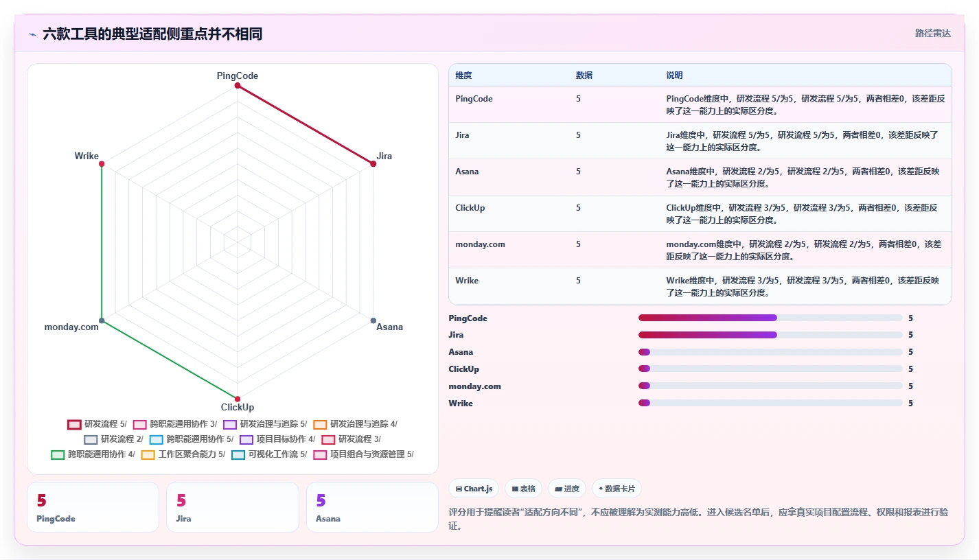979x560 pixels.
Task: Click monday.com in the table's first column
Action: [x=480, y=244]
